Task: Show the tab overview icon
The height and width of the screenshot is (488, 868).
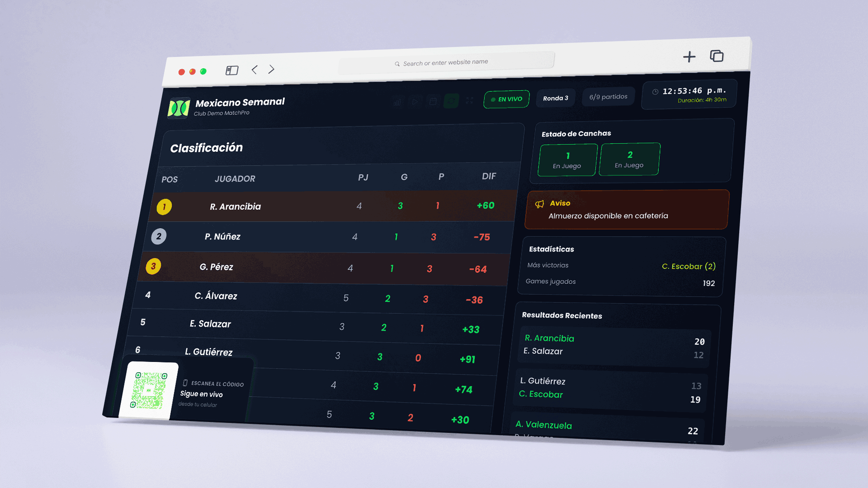Action: pyautogui.click(x=717, y=56)
